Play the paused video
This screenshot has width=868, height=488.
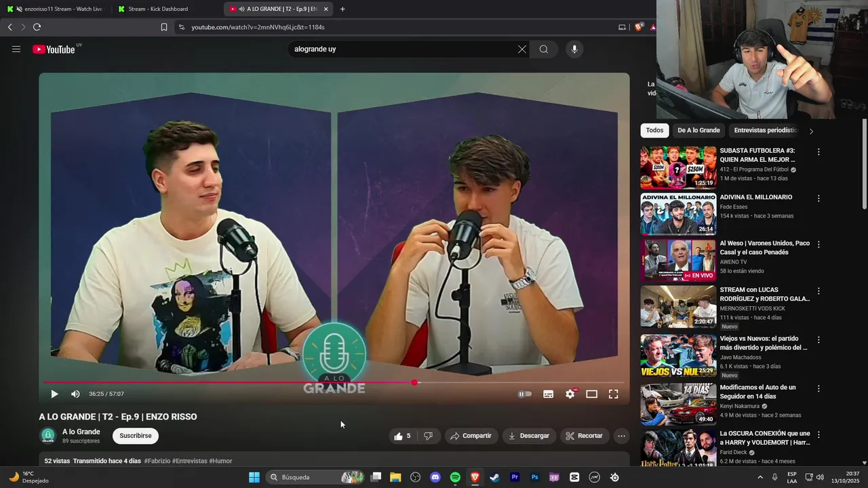coord(54,394)
